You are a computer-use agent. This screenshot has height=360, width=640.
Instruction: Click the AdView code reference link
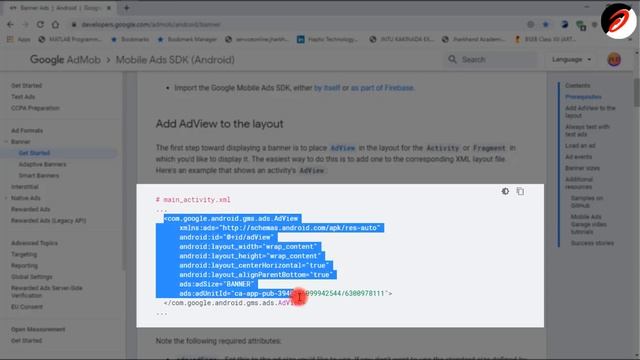click(x=342, y=148)
